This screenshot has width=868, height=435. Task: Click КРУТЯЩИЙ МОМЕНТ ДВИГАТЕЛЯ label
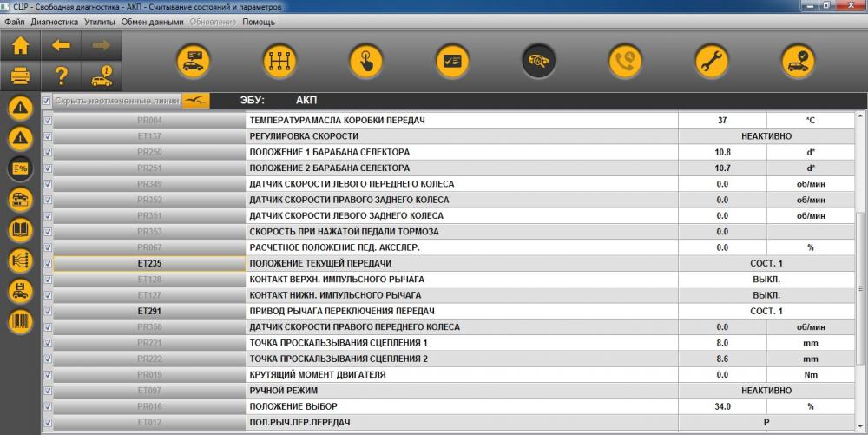coord(317,375)
